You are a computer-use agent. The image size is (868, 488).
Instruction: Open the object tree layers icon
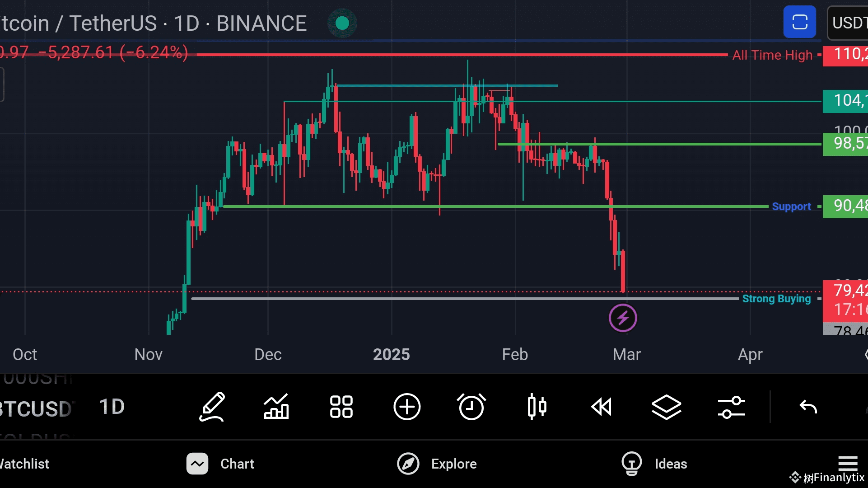point(666,407)
